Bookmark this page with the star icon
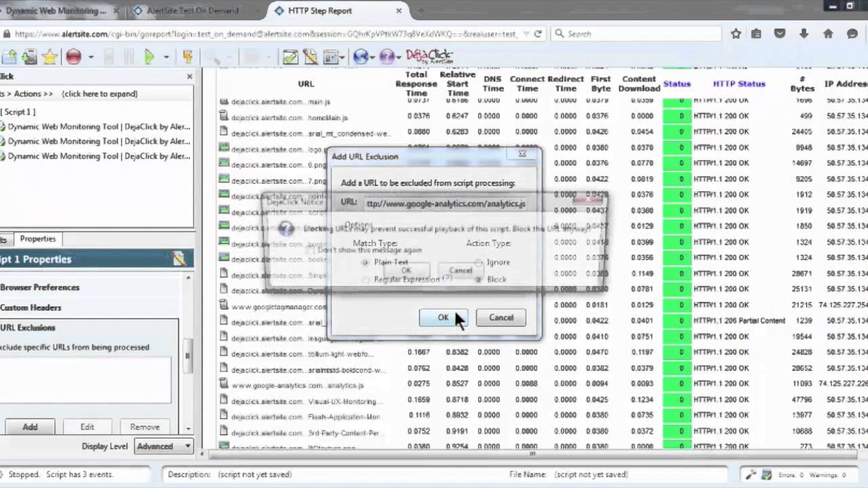868x488 pixels. click(736, 34)
